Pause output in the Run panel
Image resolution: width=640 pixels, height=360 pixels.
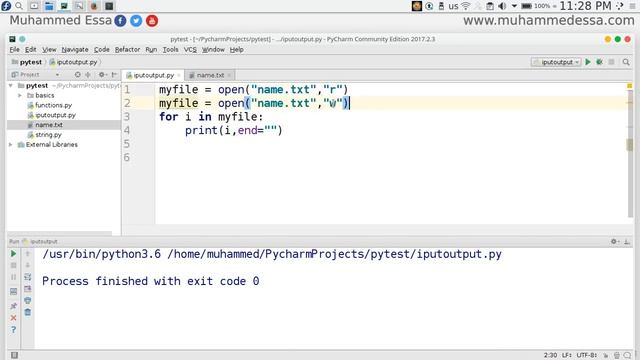click(x=13, y=277)
